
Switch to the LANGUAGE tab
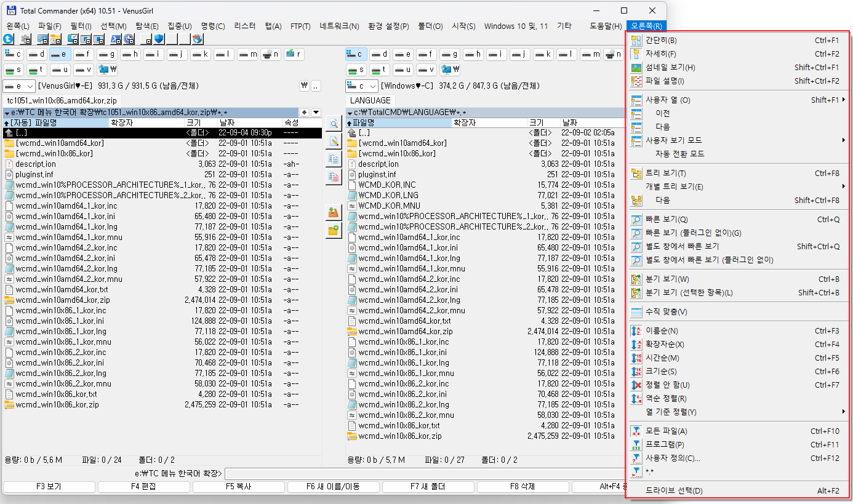[x=370, y=100]
